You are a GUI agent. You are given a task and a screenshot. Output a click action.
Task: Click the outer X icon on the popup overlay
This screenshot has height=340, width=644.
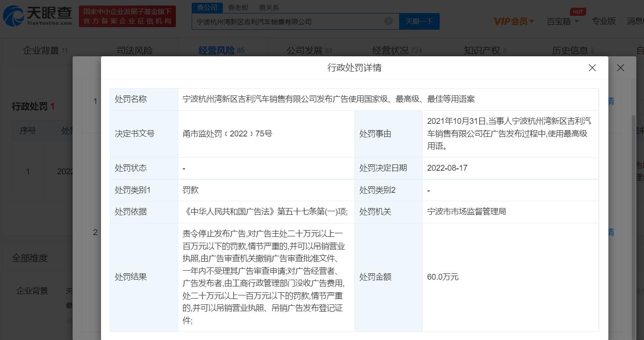tap(621, 68)
